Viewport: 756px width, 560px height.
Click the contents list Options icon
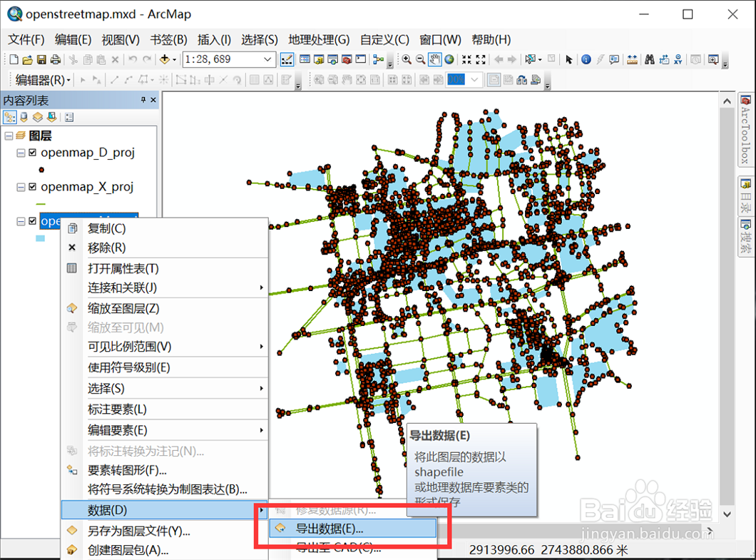pos(69,117)
